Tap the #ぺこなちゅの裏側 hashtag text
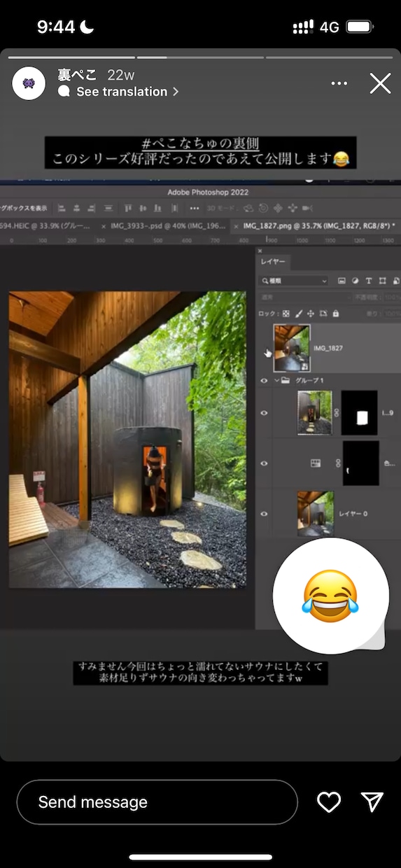The width and height of the screenshot is (401, 868). [201, 144]
